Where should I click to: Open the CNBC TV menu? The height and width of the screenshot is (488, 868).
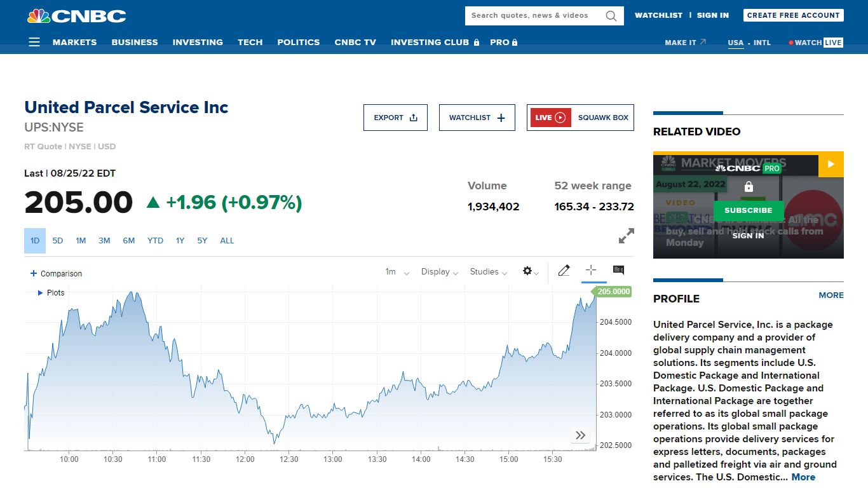click(x=355, y=43)
